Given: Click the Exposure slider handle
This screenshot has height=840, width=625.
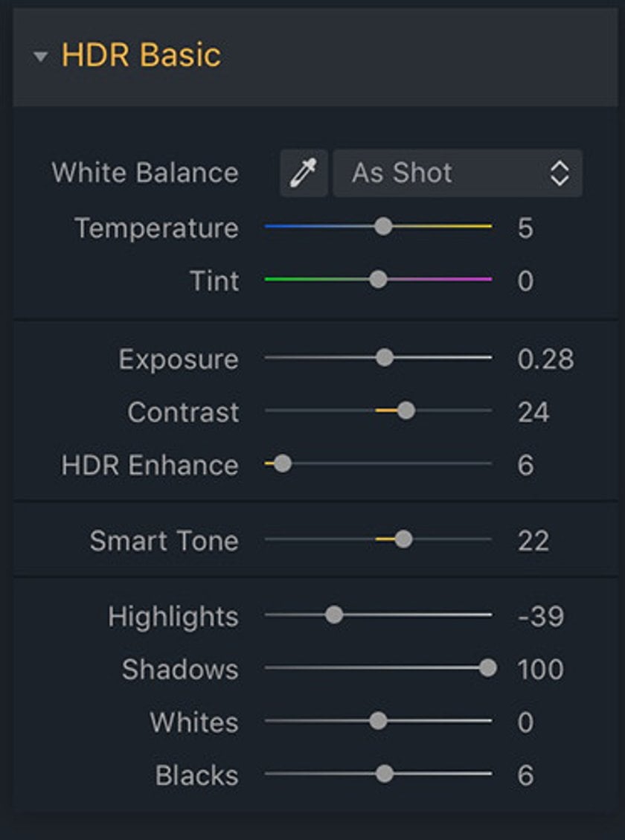Looking at the screenshot, I should tap(384, 357).
